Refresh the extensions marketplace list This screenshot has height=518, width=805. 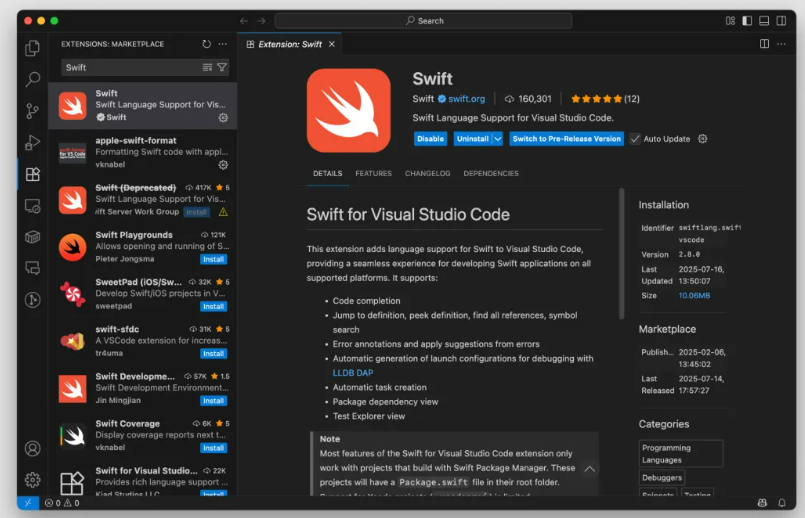(206, 44)
